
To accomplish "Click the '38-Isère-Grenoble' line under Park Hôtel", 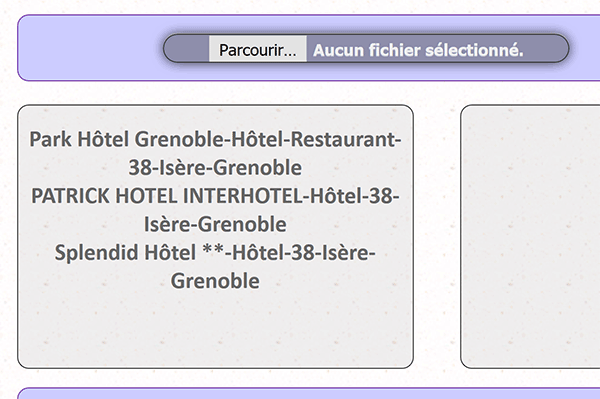I will point(215,168).
